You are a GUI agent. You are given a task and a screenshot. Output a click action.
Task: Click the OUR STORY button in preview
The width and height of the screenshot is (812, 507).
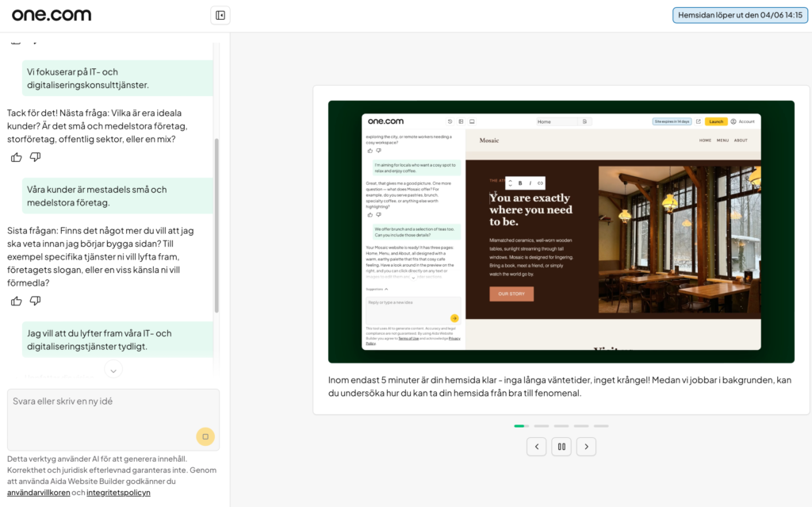(511, 294)
